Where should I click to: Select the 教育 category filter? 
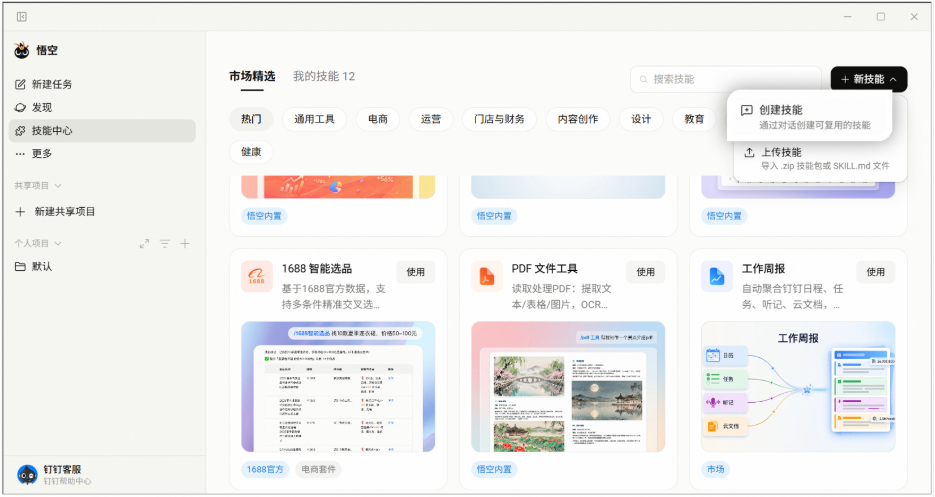pyautogui.click(x=694, y=119)
